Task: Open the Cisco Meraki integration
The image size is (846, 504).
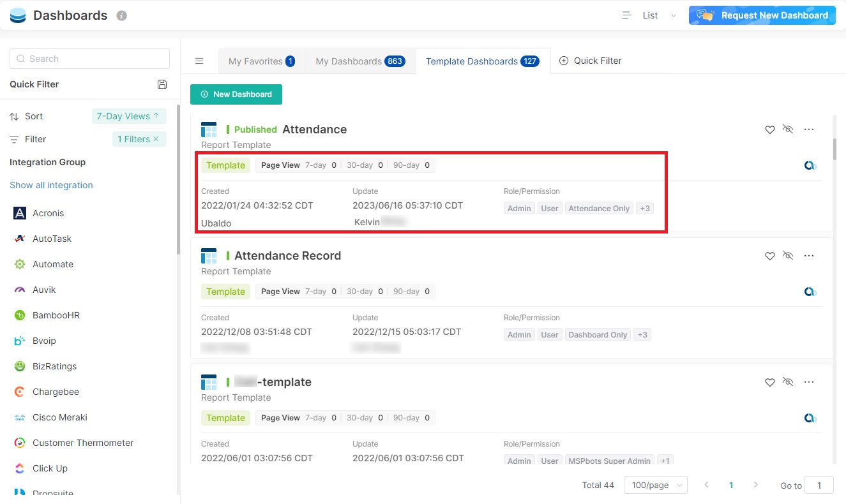Action: [19, 417]
